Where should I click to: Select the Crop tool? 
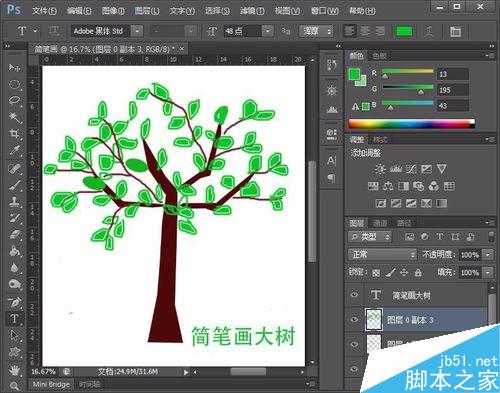tap(14, 134)
